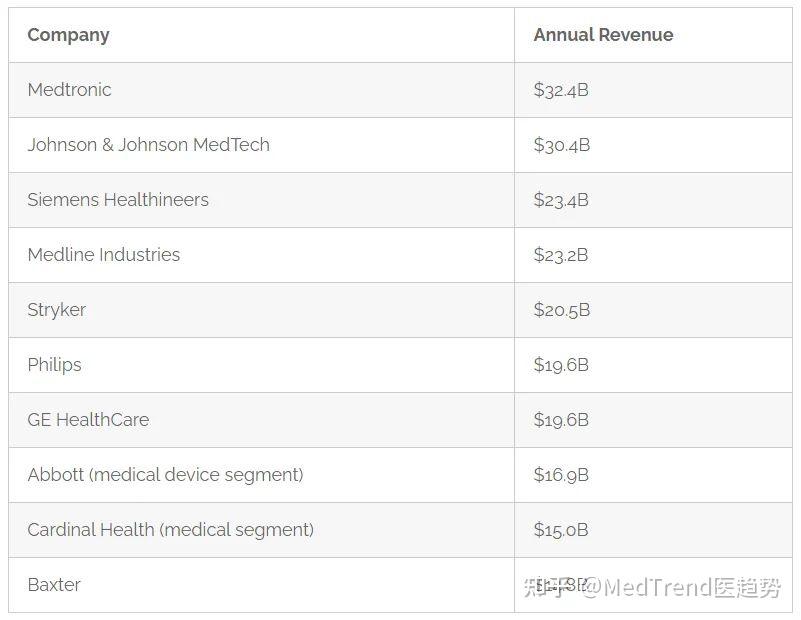Screen dimensions: 801x620
Task: Click the revenue value in the Philips row
Action: click(x=561, y=365)
